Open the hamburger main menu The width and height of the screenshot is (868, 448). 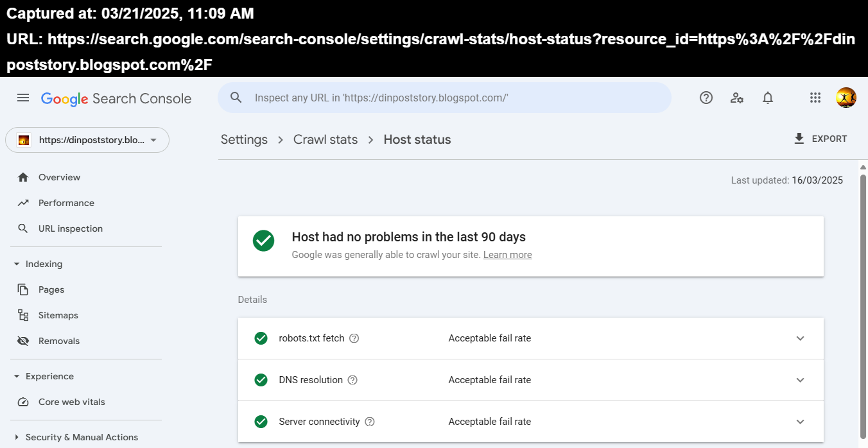coord(23,98)
